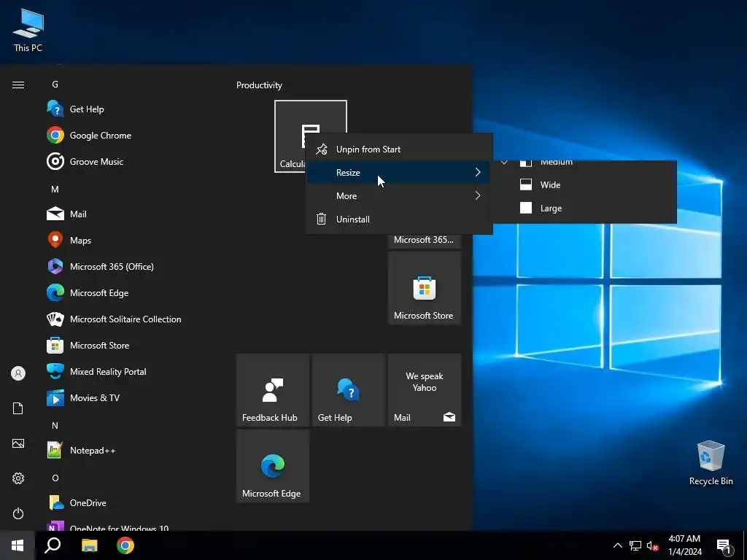Click the Productivity group title

259,85
